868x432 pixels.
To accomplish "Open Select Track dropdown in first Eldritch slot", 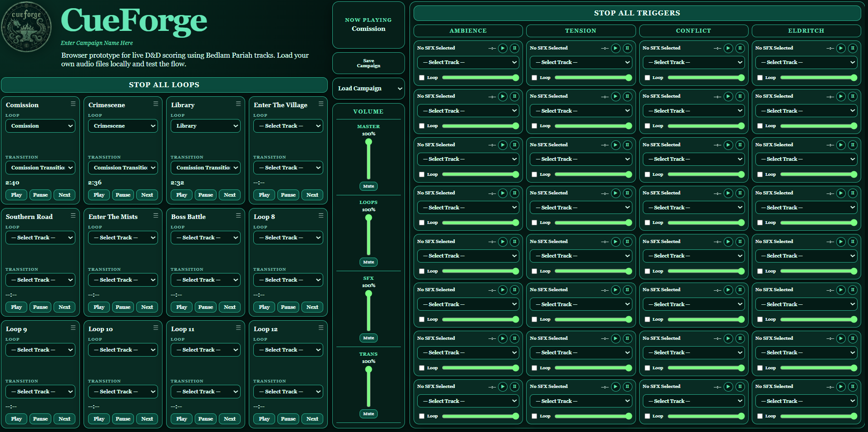I will (x=806, y=62).
